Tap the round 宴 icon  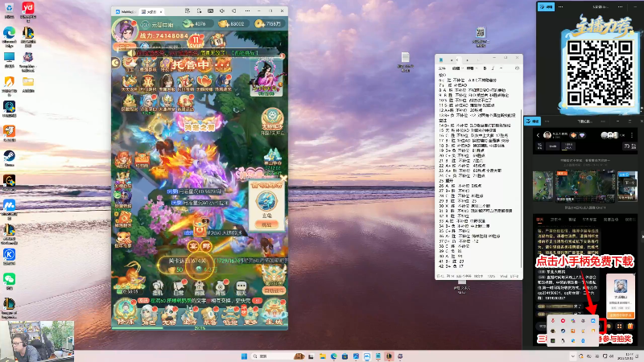tap(193, 246)
